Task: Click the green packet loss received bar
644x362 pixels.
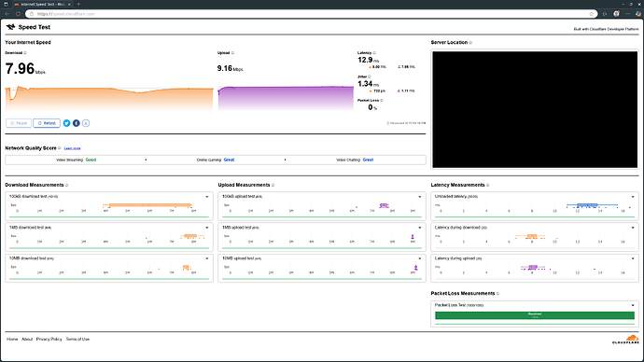Action: point(535,315)
